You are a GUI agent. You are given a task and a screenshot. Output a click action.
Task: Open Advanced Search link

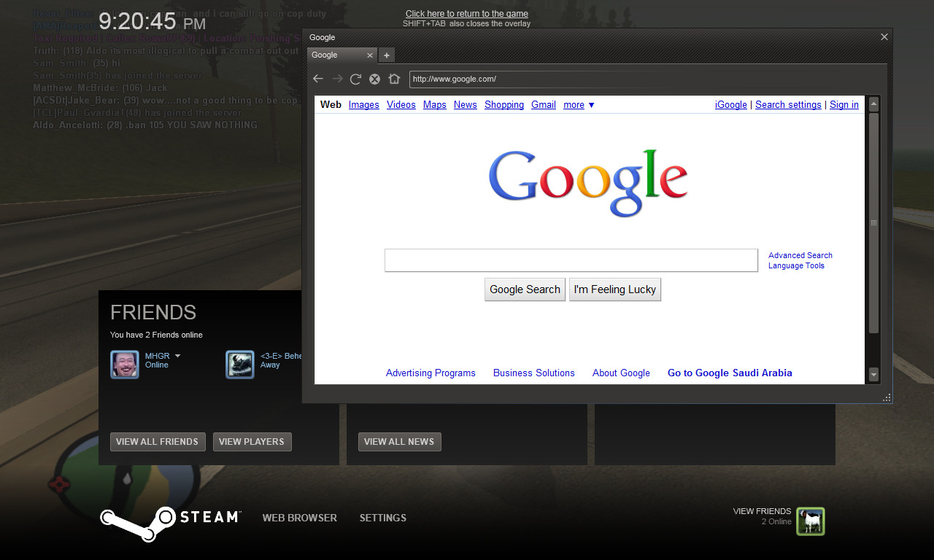pos(800,255)
